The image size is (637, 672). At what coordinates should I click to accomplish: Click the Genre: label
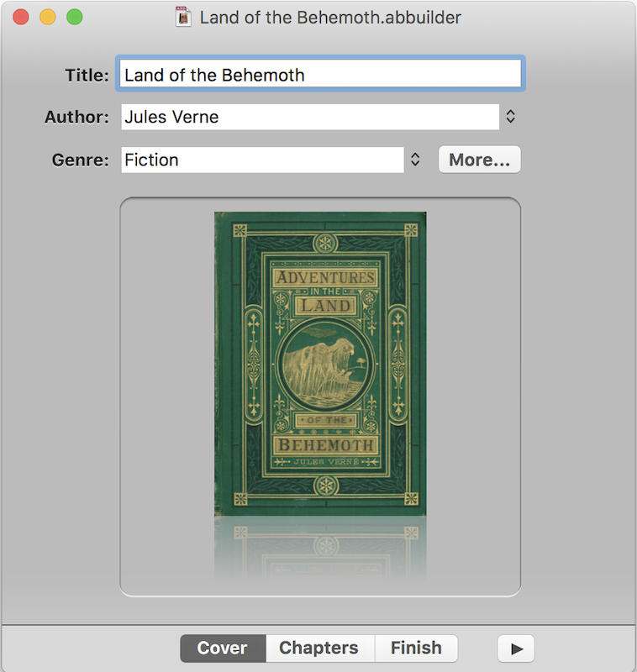pyautogui.click(x=81, y=160)
